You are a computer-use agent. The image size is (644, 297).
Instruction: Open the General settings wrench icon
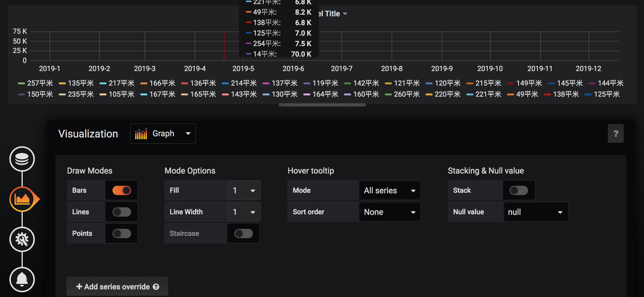[22, 239]
